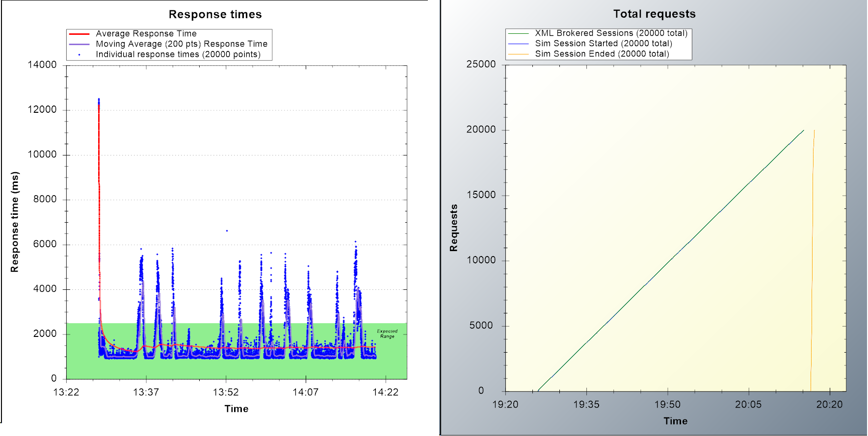The height and width of the screenshot is (436, 868).
Task: Click the "Response time (ms)" y-axis label
Action: point(15,222)
